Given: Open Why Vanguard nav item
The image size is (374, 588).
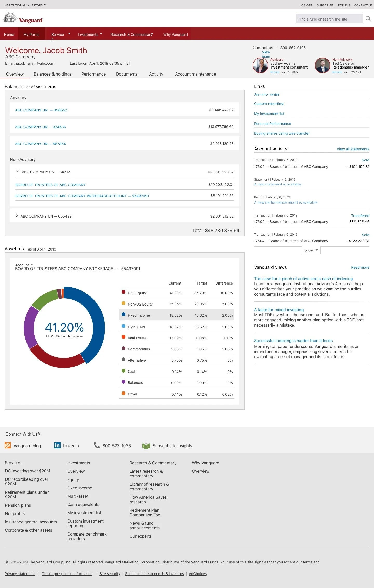Looking at the screenshot, I should tap(176, 34).
